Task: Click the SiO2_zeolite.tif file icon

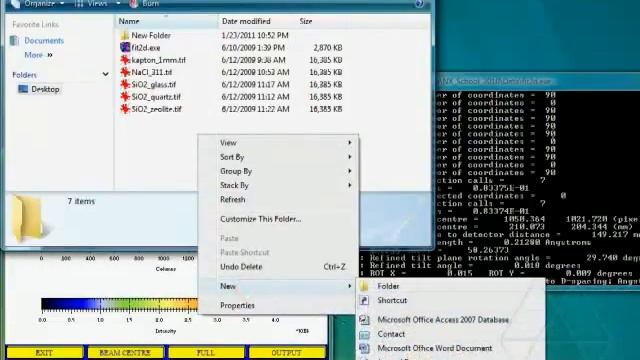Action: [125, 109]
